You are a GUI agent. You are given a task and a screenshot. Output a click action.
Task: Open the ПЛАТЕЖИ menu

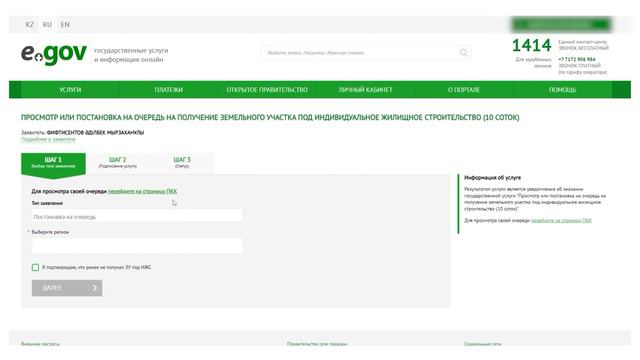pyautogui.click(x=169, y=90)
